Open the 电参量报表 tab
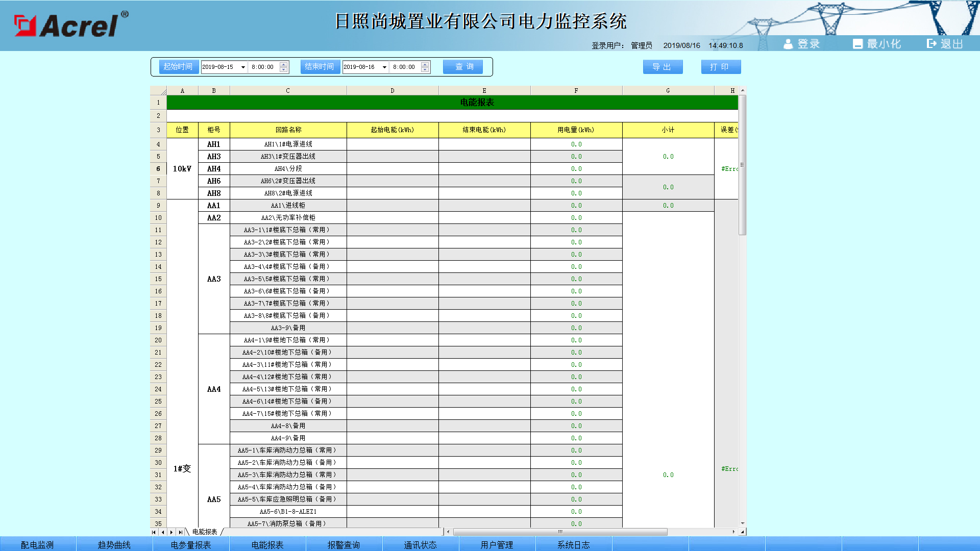 (191, 544)
